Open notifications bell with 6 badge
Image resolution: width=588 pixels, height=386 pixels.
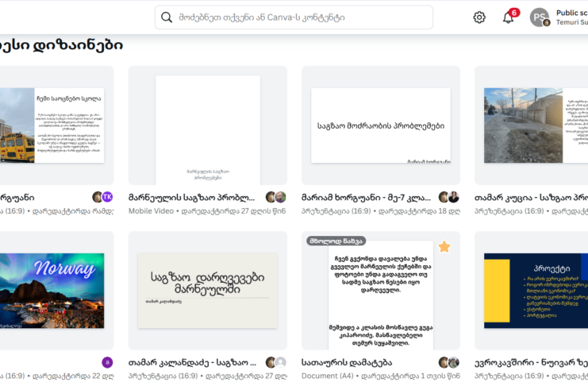point(509,17)
